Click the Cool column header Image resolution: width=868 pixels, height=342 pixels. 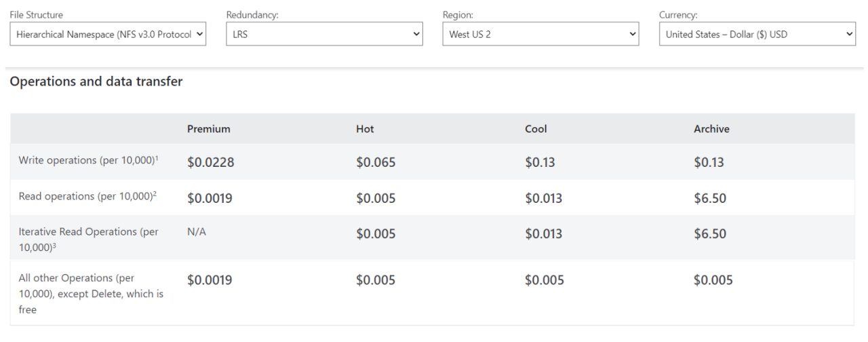click(536, 129)
